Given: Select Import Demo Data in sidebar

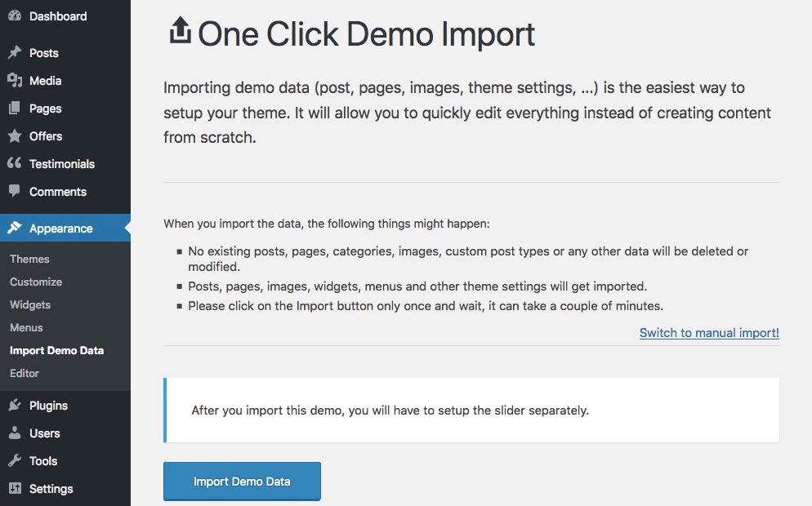Looking at the screenshot, I should click(56, 350).
